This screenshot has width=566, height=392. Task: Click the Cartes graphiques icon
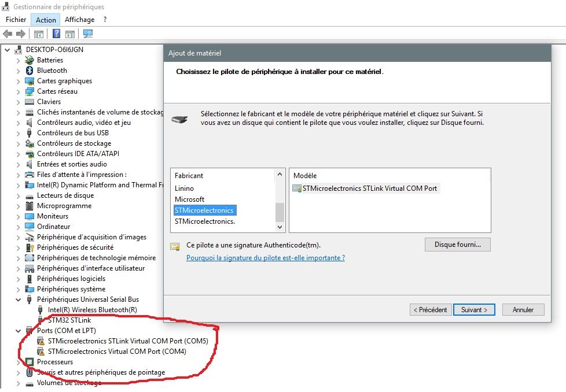pos(30,81)
